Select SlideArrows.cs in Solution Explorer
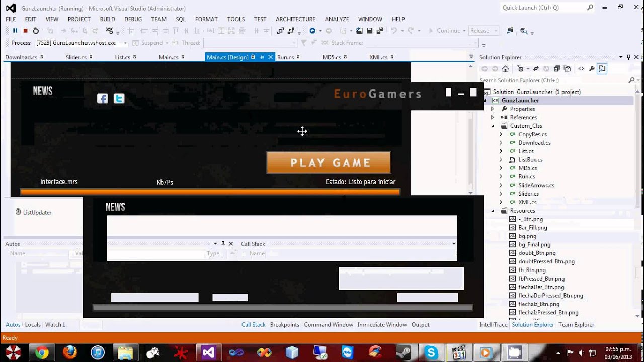Image resolution: width=644 pixels, height=362 pixels. tap(536, 185)
